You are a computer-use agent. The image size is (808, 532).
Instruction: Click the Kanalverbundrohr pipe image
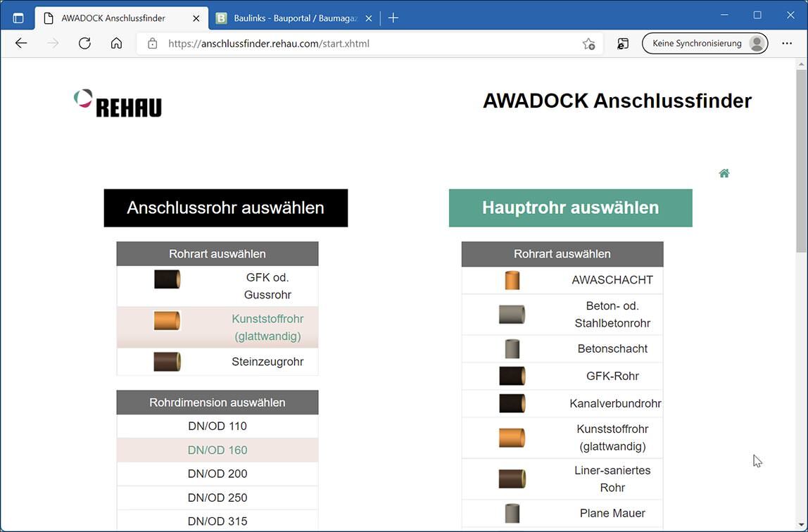512,403
